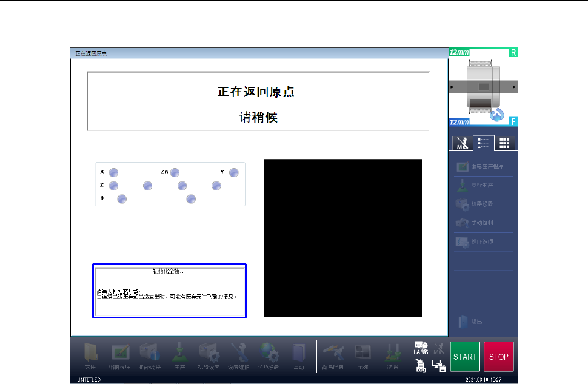588x384 pixels.
Task: Select 手动控制 in the side menu
Action: click(x=483, y=223)
